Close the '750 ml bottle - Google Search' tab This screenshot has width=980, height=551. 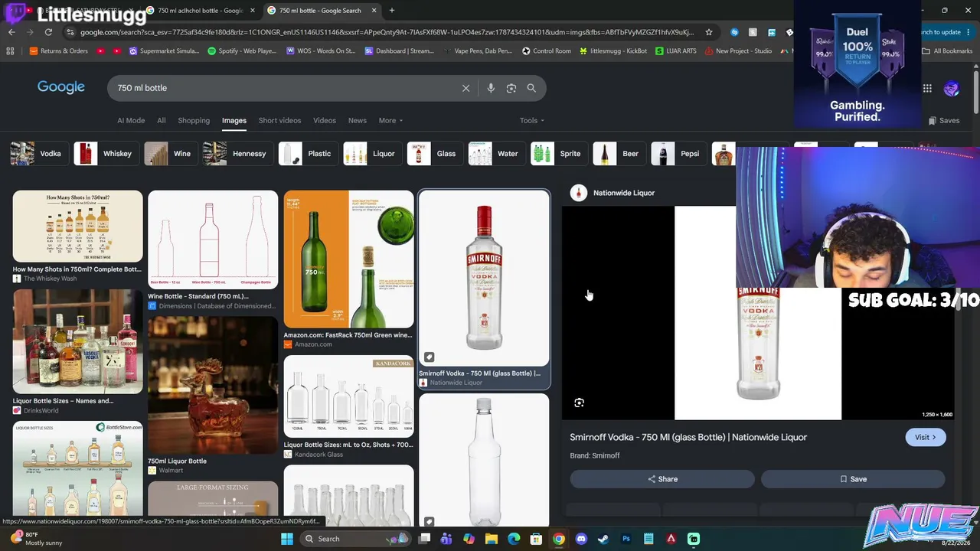(x=374, y=11)
